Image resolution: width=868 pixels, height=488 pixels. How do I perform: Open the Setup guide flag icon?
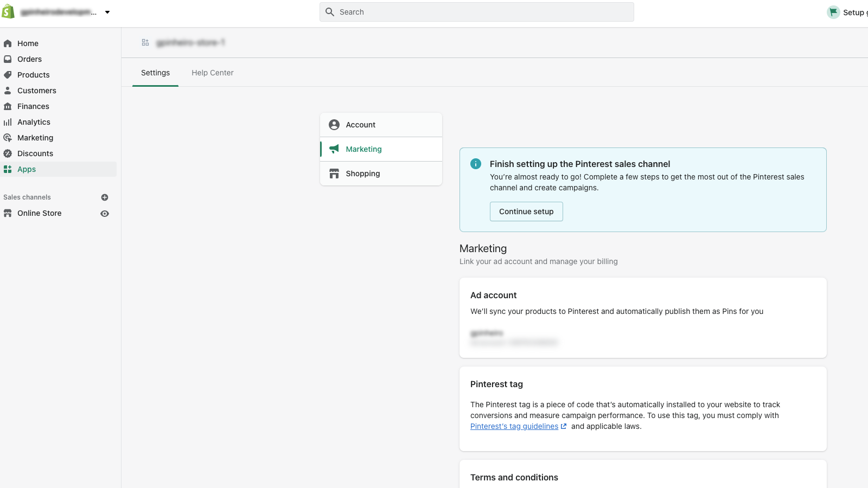[833, 11]
